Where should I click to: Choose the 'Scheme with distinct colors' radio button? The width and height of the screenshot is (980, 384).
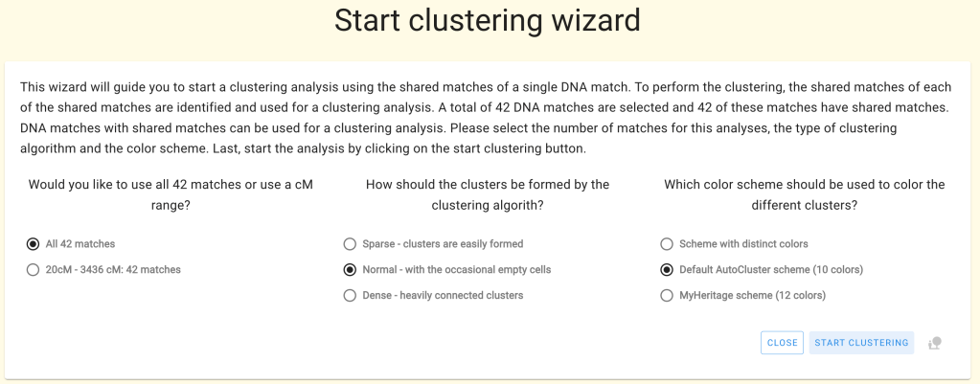click(667, 244)
